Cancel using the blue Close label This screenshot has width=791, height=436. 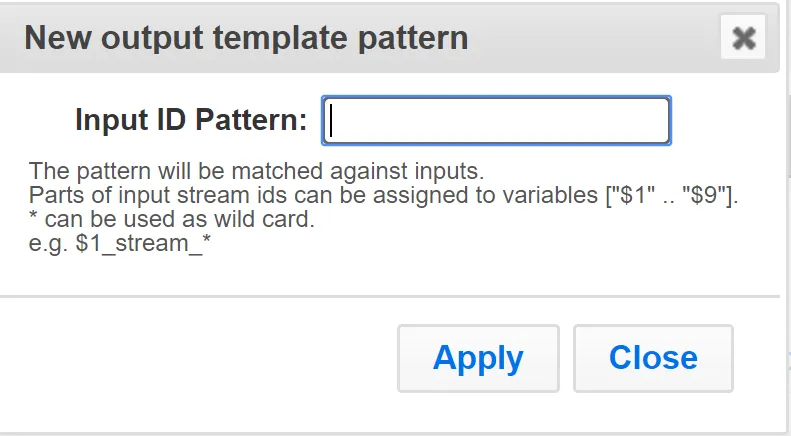click(x=653, y=357)
